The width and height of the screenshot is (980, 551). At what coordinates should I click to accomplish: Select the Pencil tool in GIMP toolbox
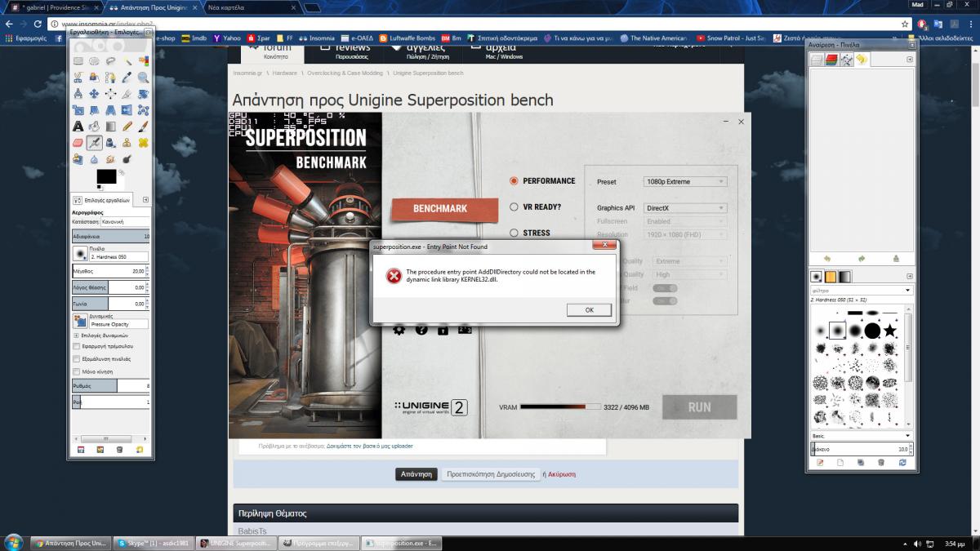pyautogui.click(x=127, y=127)
